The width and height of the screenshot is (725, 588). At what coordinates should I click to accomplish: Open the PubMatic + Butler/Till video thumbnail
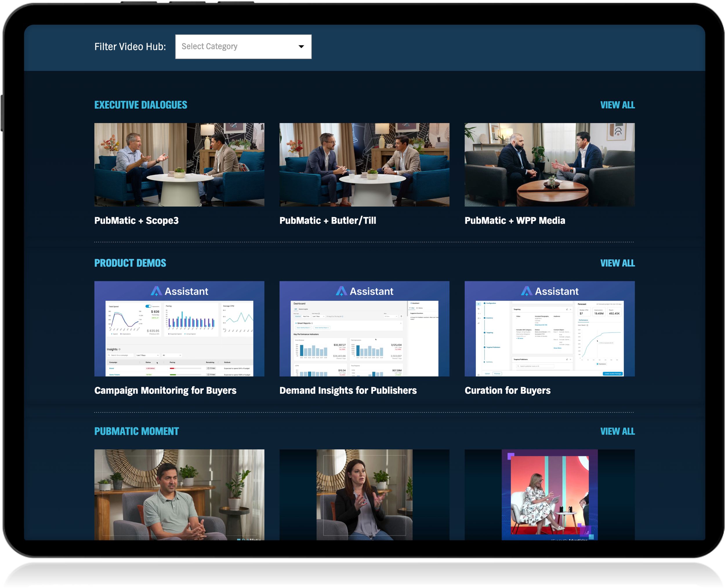click(364, 164)
